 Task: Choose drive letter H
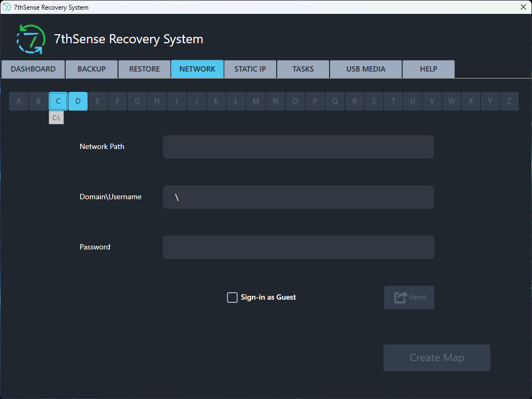(x=157, y=101)
